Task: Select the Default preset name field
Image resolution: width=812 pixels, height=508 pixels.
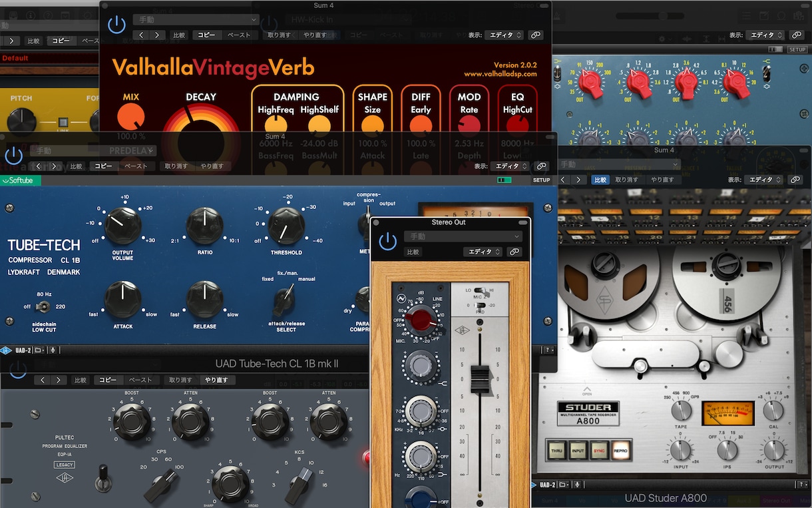Action: click(x=49, y=58)
